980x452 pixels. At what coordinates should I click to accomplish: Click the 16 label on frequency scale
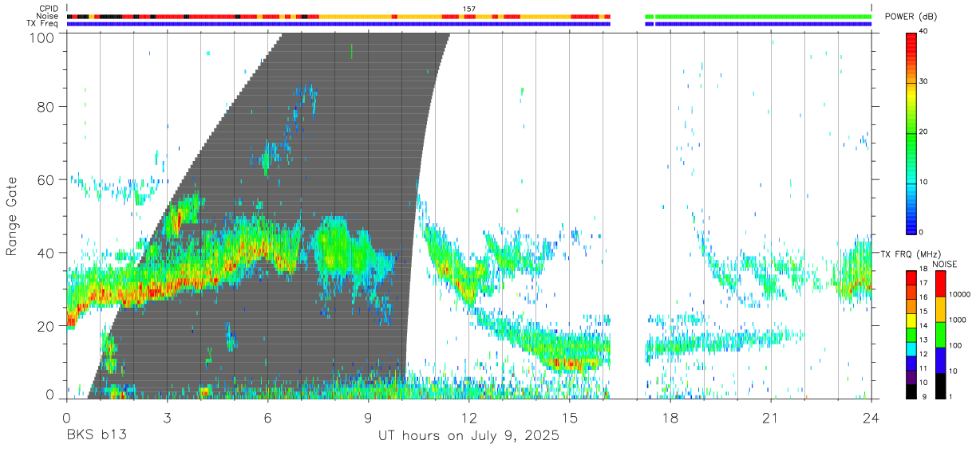tap(923, 297)
